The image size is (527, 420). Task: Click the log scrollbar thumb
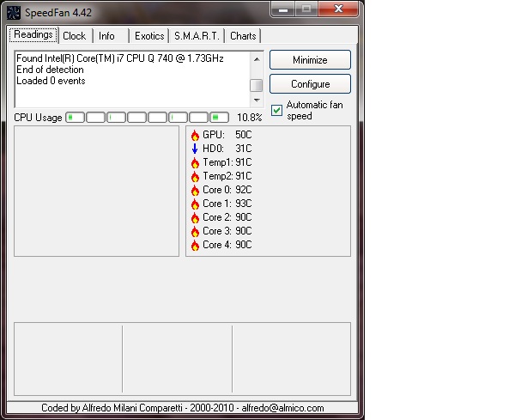click(x=257, y=85)
